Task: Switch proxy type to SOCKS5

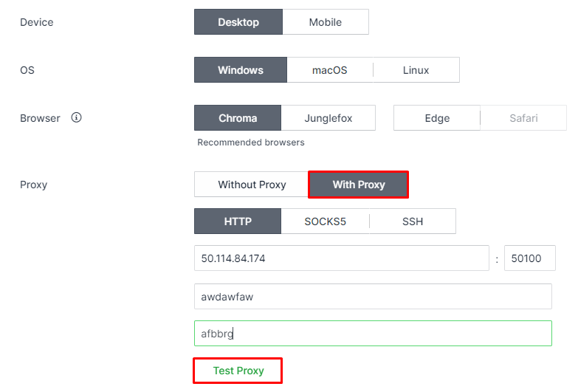Action: pos(325,221)
